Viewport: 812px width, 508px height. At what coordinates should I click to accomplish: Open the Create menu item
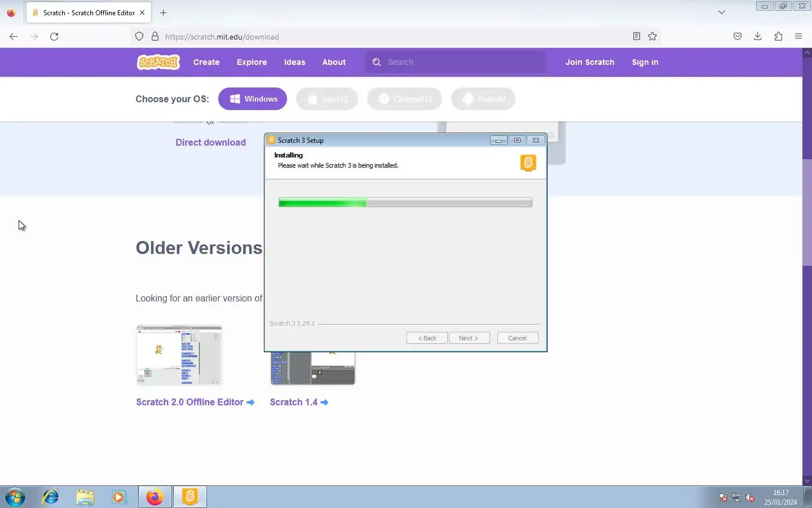206,62
